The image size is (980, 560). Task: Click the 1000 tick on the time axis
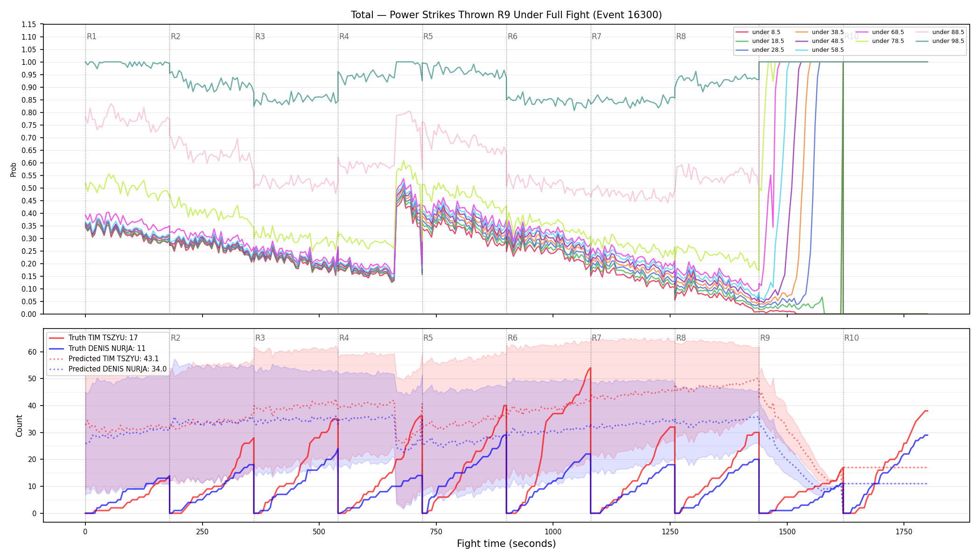[x=553, y=532]
